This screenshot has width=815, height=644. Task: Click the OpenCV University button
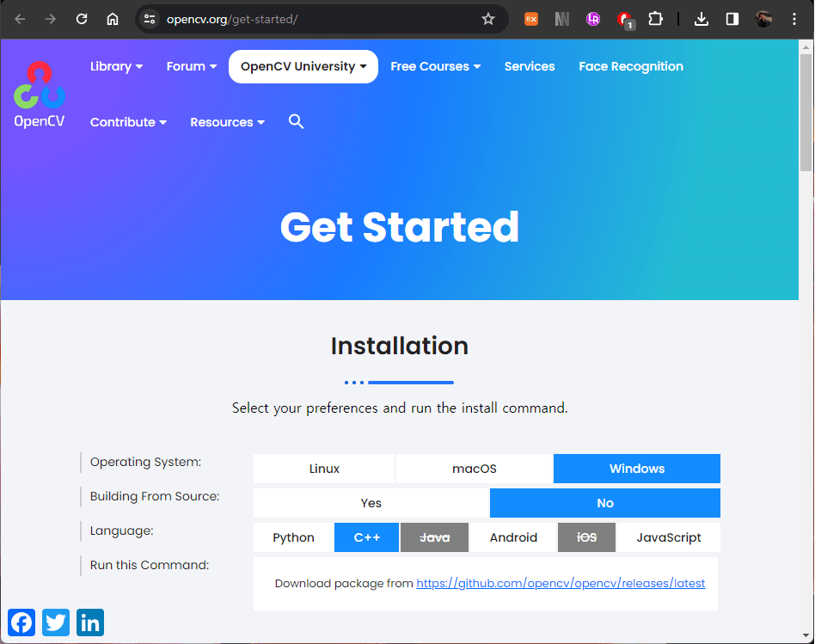(303, 66)
